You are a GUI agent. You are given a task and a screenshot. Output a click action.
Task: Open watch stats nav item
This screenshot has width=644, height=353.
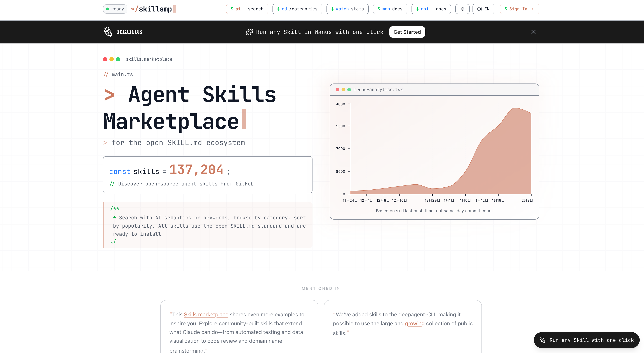tap(347, 9)
